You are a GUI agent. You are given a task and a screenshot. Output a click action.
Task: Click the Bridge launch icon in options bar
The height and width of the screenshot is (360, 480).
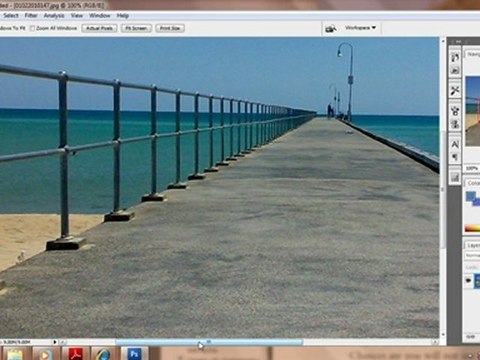(330, 29)
